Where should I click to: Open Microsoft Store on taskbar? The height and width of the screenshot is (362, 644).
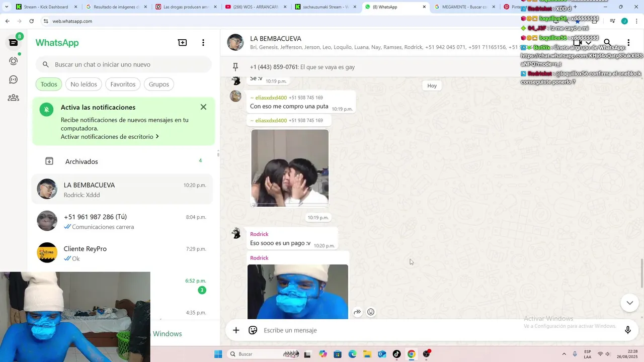tap(338, 354)
